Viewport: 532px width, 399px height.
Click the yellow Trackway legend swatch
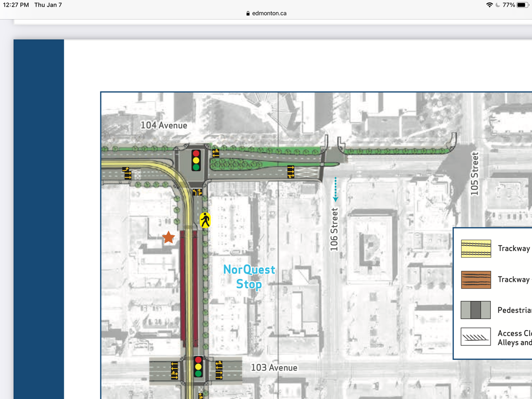click(x=476, y=249)
